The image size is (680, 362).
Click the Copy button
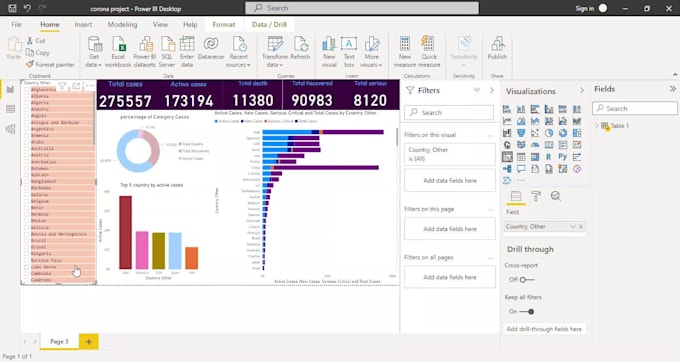pyautogui.click(x=38, y=52)
